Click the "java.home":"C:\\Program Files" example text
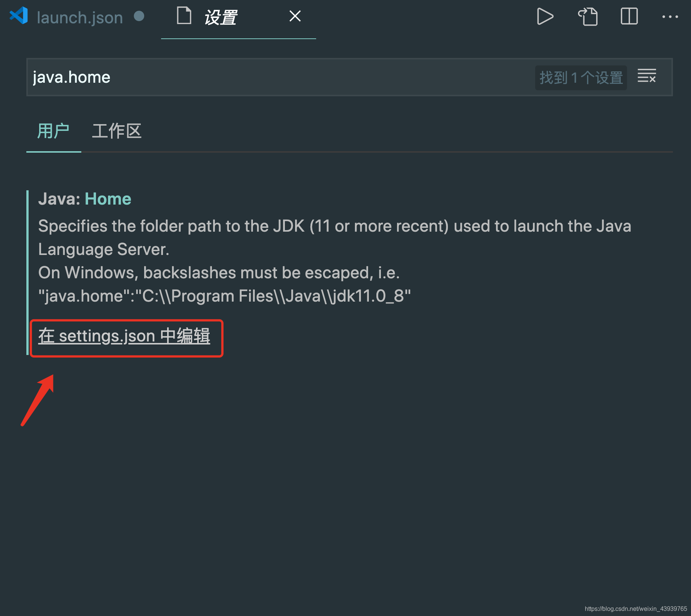Screen dimensions: 691x616 [225, 296]
